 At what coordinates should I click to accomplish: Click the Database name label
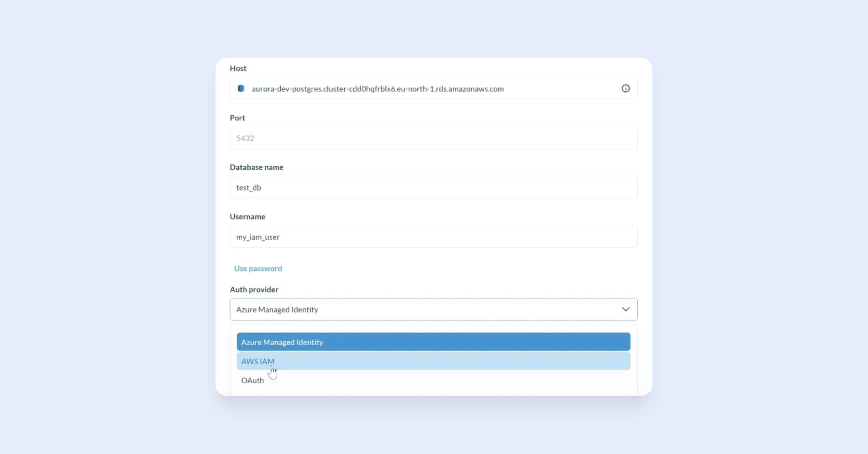point(256,167)
